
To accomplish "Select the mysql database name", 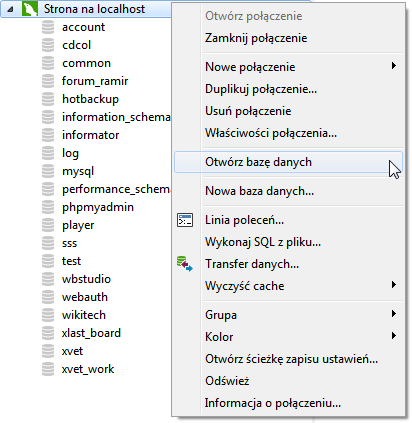I will [78, 172].
